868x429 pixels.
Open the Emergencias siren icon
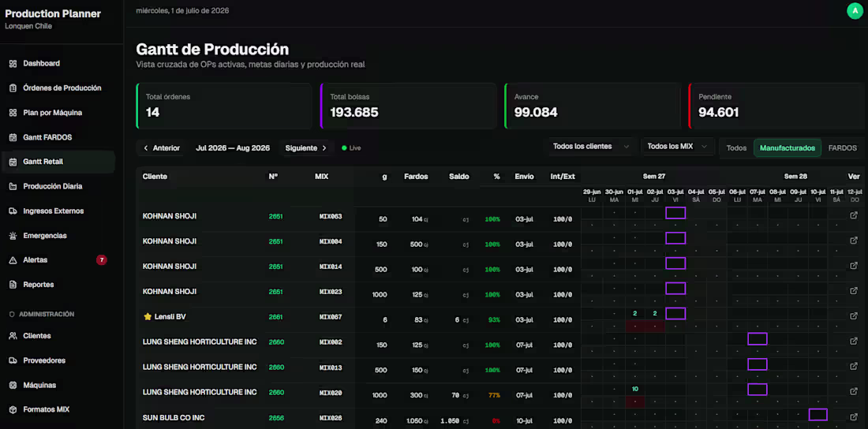click(x=13, y=236)
